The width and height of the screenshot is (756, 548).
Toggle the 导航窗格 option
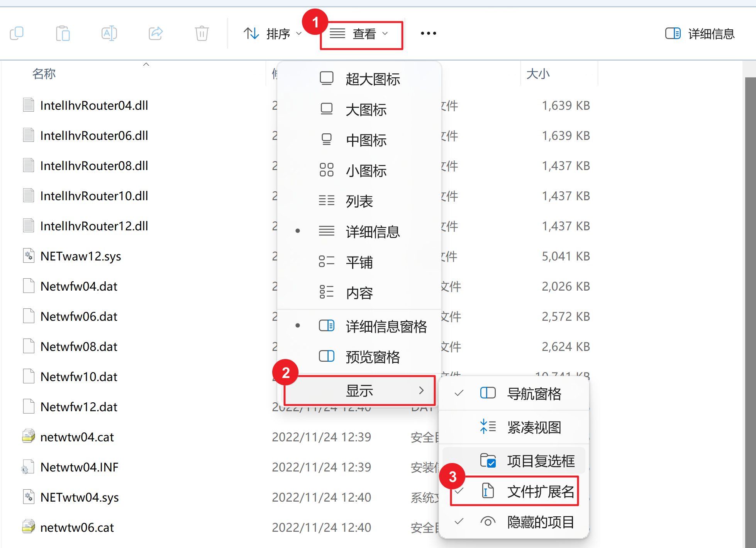(534, 394)
